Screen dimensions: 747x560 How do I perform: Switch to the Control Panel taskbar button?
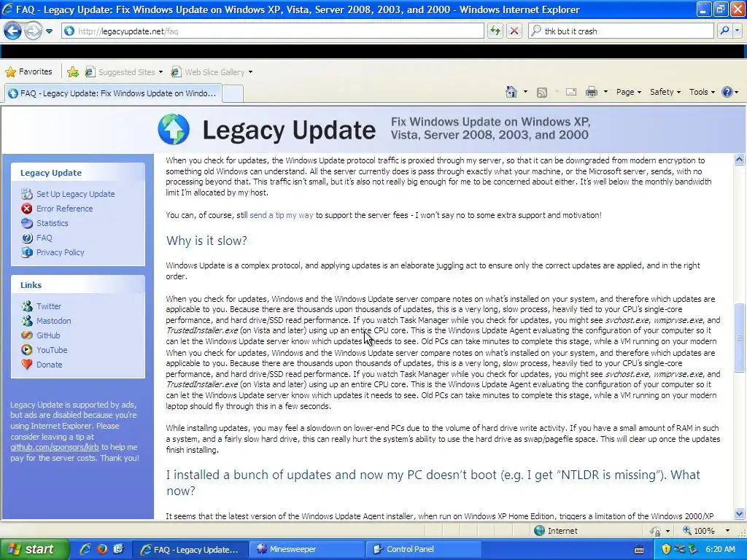(425, 549)
